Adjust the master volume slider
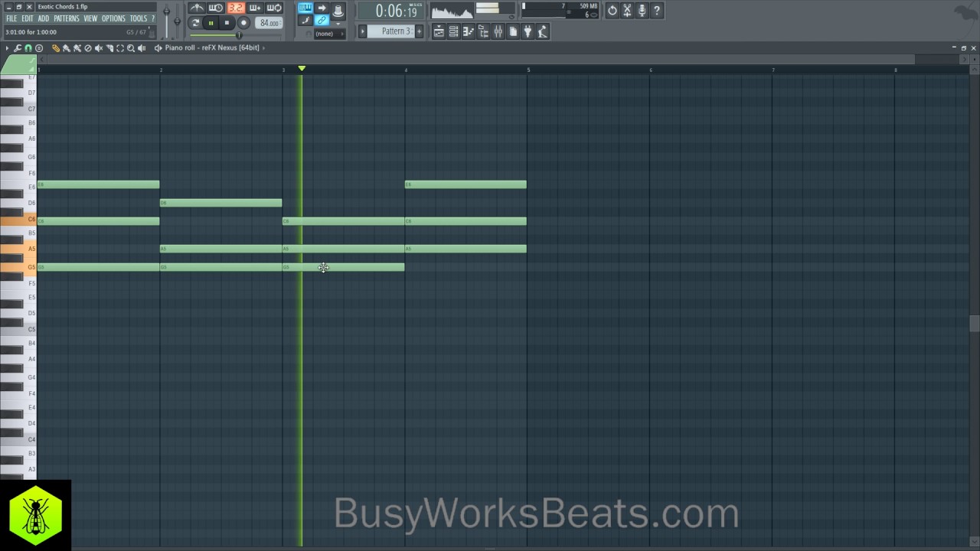This screenshot has width=980, height=551. pos(166,20)
